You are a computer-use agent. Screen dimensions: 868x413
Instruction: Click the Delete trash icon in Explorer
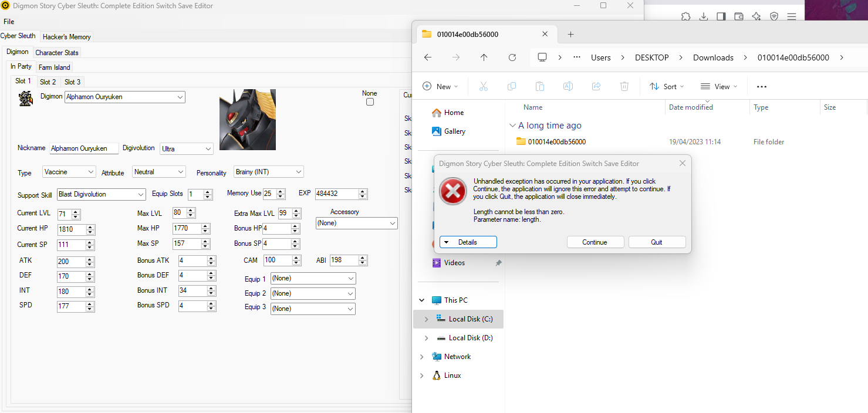(x=624, y=86)
